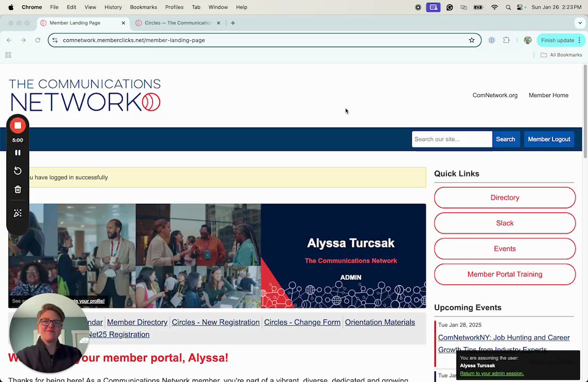Open the site information icon in address bar
Image resolution: width=588 pixels, height=382 pixels.
click(x=55, y=40)
